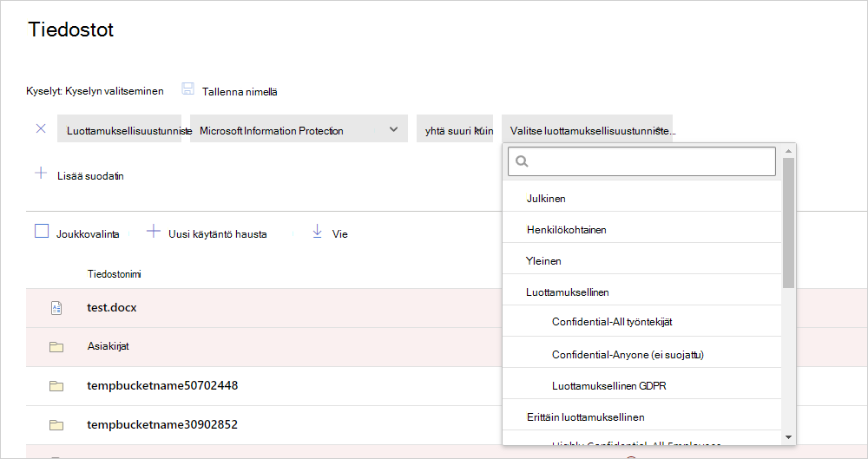Open the 'yhtä suuri kuin' operator dropdown
The height and width of the screenshot is (459, 868).
[x=455, y=128]
